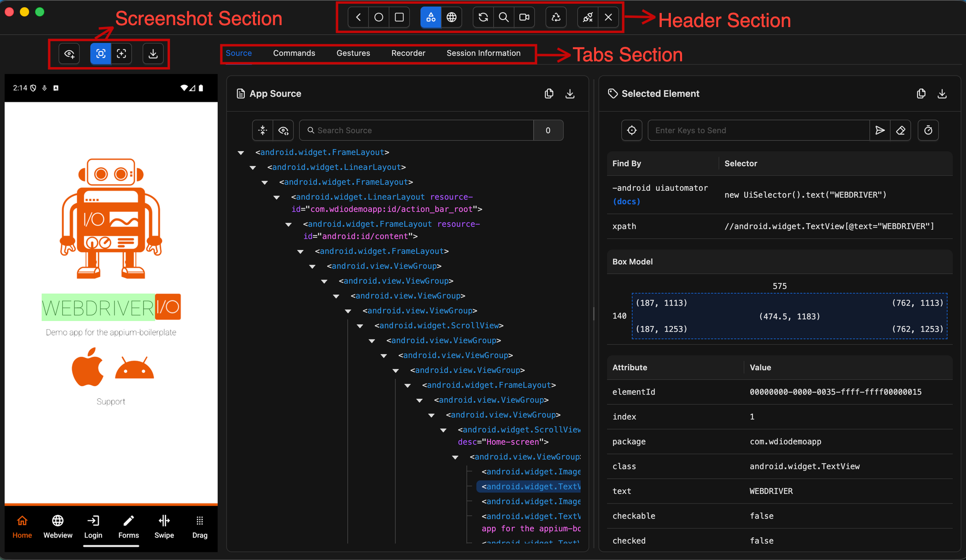Click the Search Source input field
966x560 pixels.
pyautogui.click(x=420, y=130)
